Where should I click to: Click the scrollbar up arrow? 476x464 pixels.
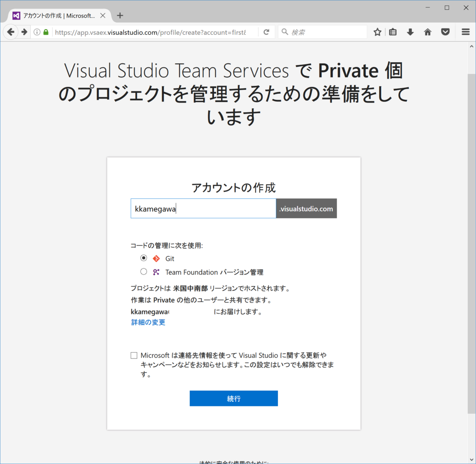tap(471, 46)
